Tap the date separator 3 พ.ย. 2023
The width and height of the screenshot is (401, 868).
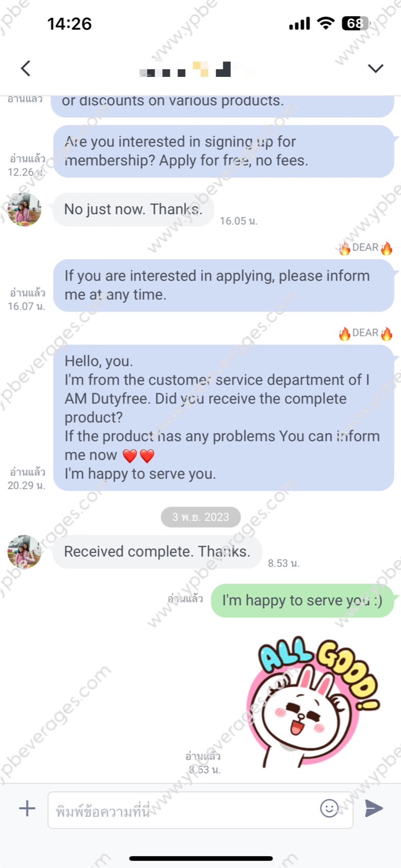pos(200,517)
